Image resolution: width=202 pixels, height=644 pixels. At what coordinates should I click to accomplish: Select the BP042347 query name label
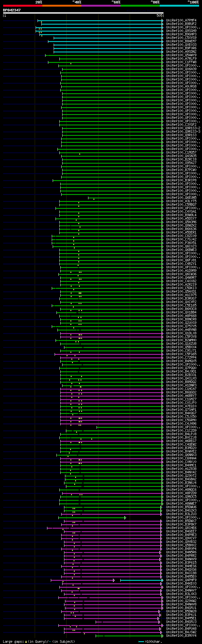click(12, 10)
